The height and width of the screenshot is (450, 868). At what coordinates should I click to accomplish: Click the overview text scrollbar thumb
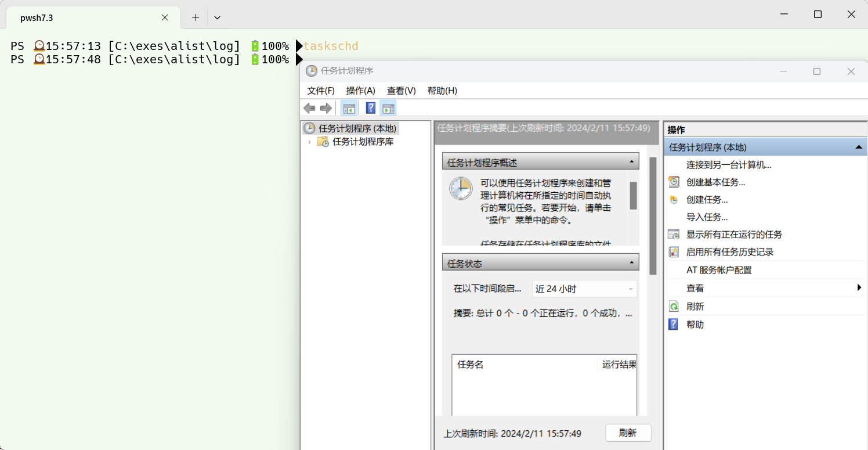pyautogui.click(x=633, y=195)
